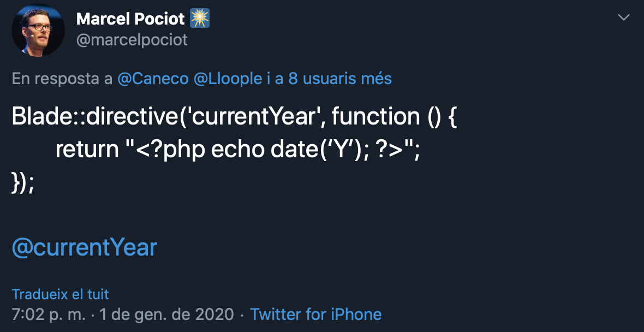Click the Marcel Pociot display name
Screen dimensions: 644x332
pos(132,19)
